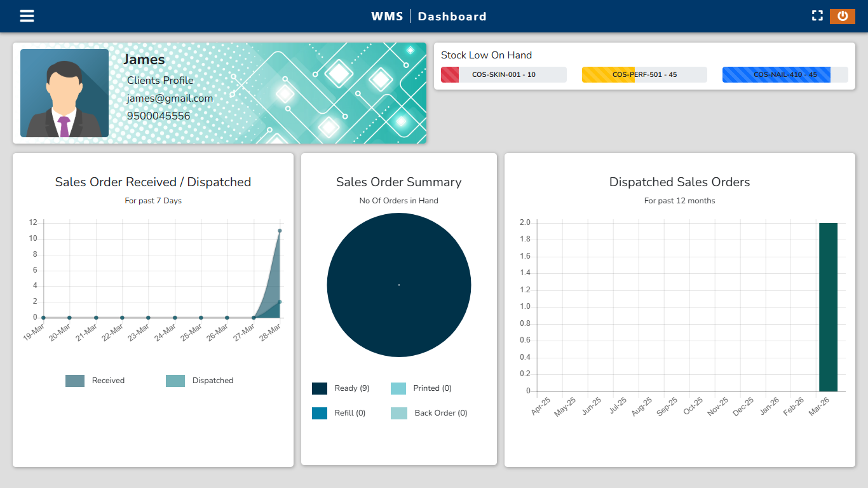Click the 28-Mar dispatched data point
This screenshot has width=868, height=488.
point(280,302)
